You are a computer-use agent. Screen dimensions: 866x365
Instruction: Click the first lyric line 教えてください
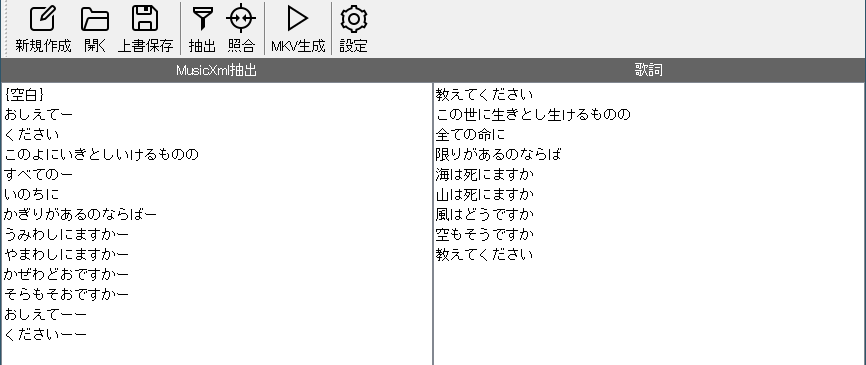click(x=484, y=95)
